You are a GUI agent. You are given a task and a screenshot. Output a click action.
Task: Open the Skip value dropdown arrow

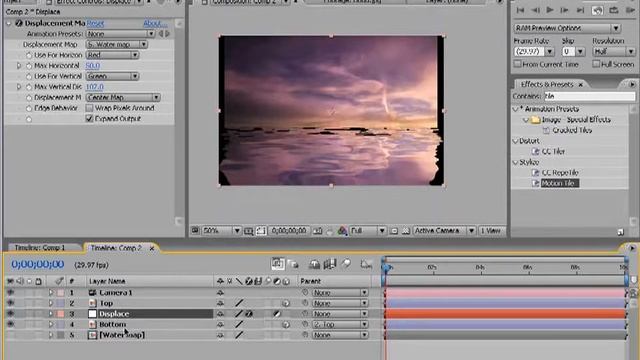pyautogui.click(x=580, y=52)
